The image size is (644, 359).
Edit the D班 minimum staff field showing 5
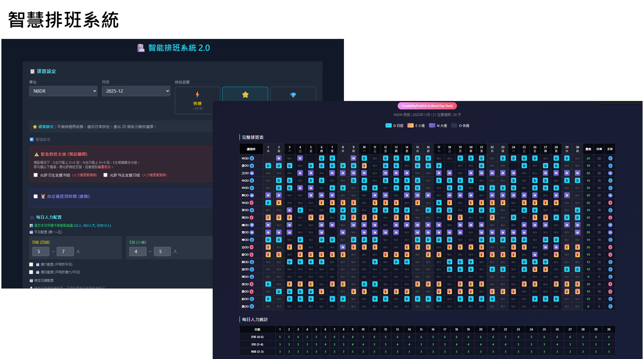pos(41,251)
